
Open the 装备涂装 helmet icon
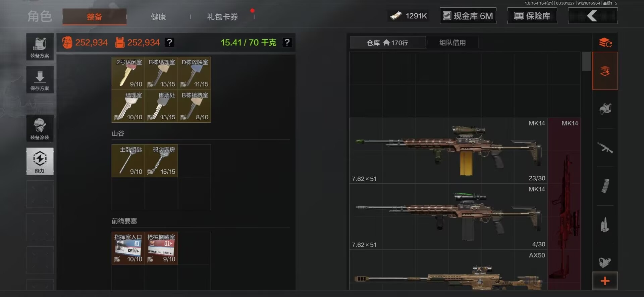point(40,128)
